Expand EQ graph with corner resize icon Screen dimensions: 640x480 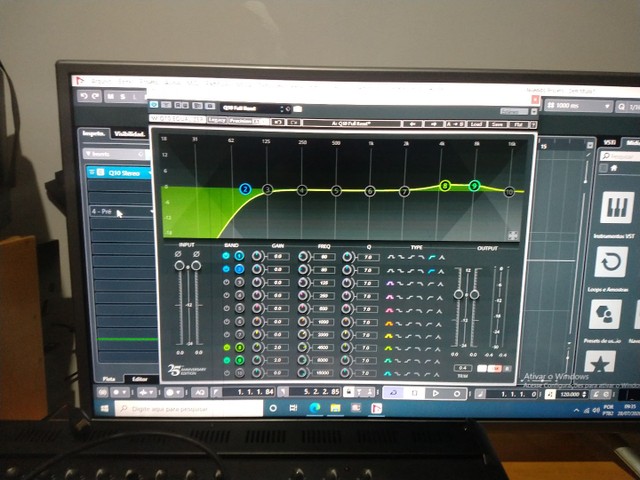point(513,235)
